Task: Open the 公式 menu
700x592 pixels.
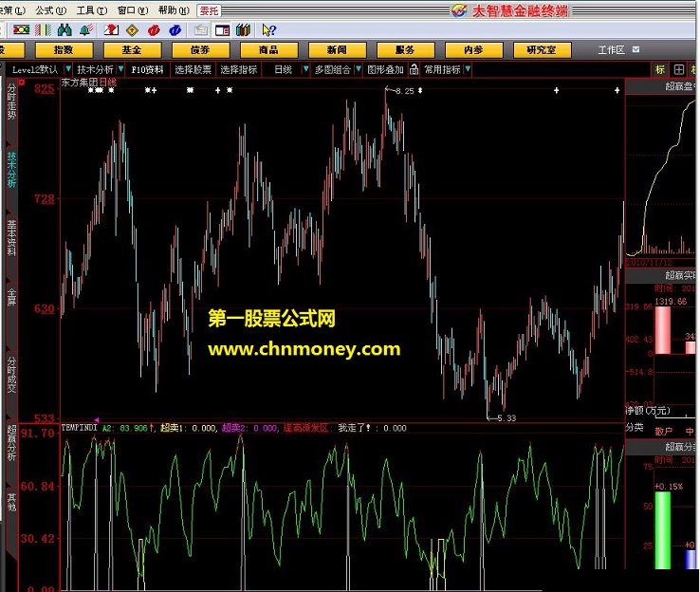Action: point(50,10)
